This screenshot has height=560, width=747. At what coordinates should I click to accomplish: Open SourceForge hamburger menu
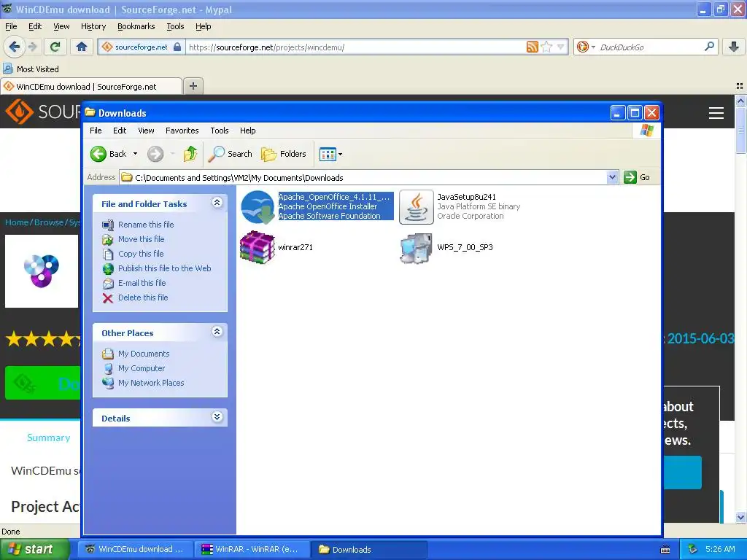pyautogui.click(x=716, y=113)
